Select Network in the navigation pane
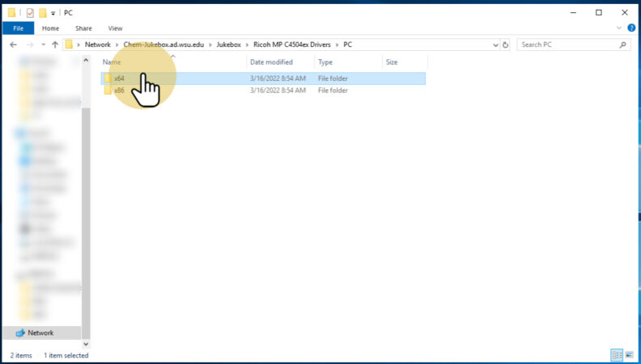 [x=40, y=332]
